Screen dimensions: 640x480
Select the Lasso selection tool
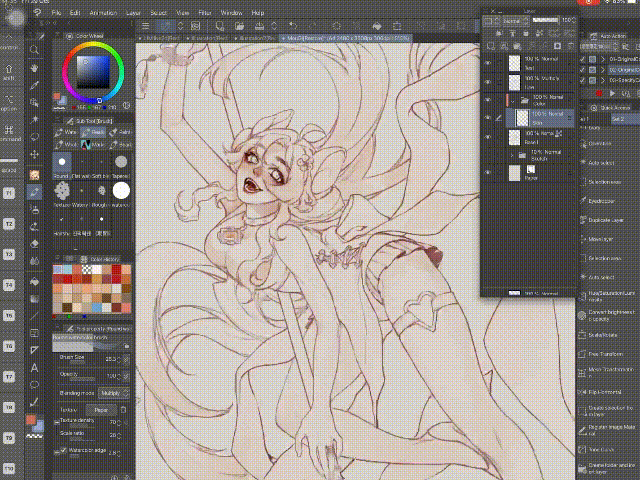click(x=35, y=137)
